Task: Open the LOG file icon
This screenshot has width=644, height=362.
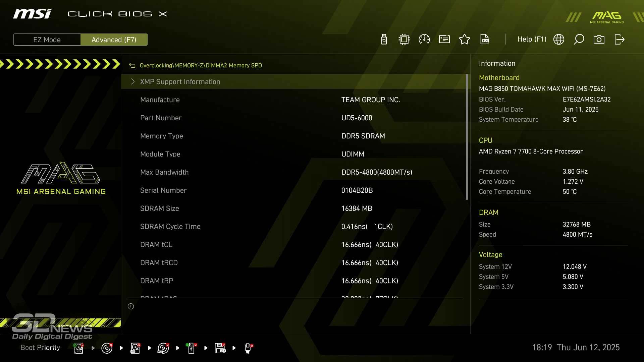Action: (x=485, y=40)
